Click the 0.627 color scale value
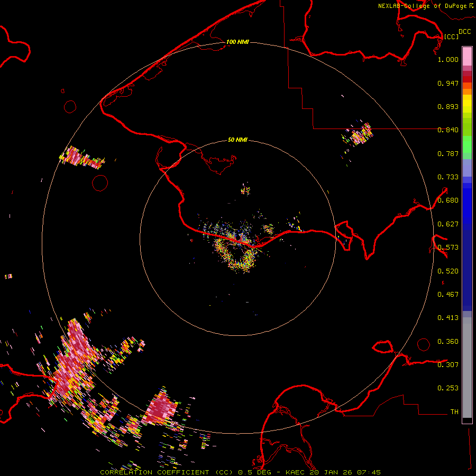The image size is (476, 476). pyautogui.click(x=448, y=224)
